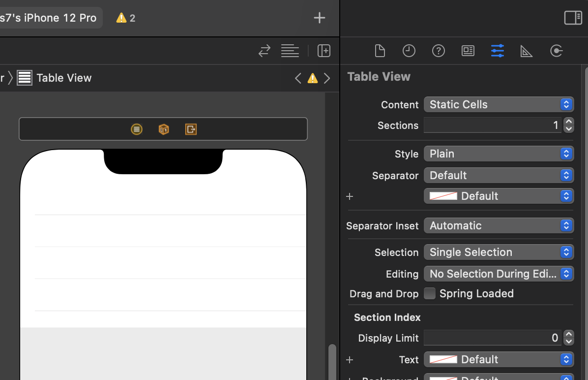Open the separator color Default dropdown
This screenshot has height=380, width=588.
click(x=499, y=196)
